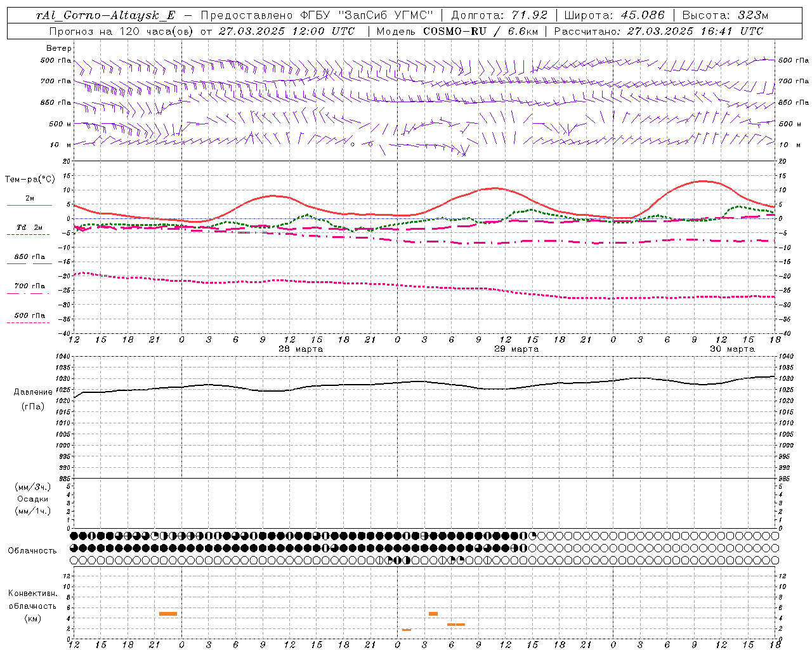Image resolution: width=812 pixels, height=650 pixels.
Task: Click the (мм/1ч.) precipitation unit label
Action: (33, 511)
